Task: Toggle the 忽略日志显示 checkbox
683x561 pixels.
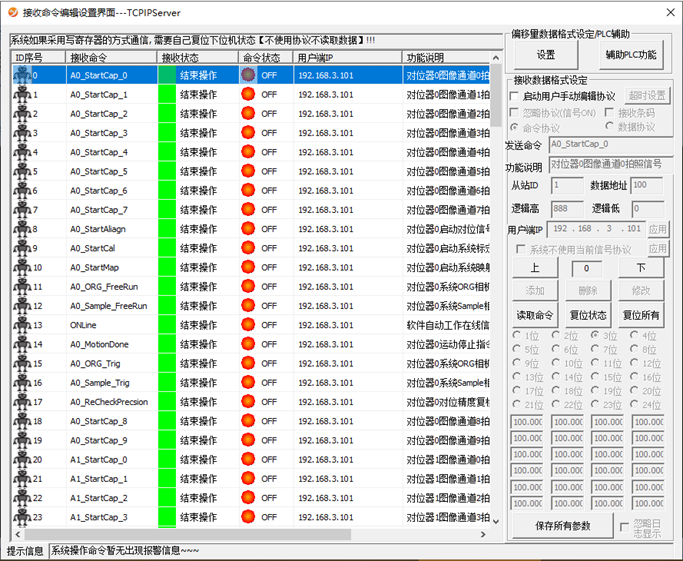Action: [x=625, y=525]
